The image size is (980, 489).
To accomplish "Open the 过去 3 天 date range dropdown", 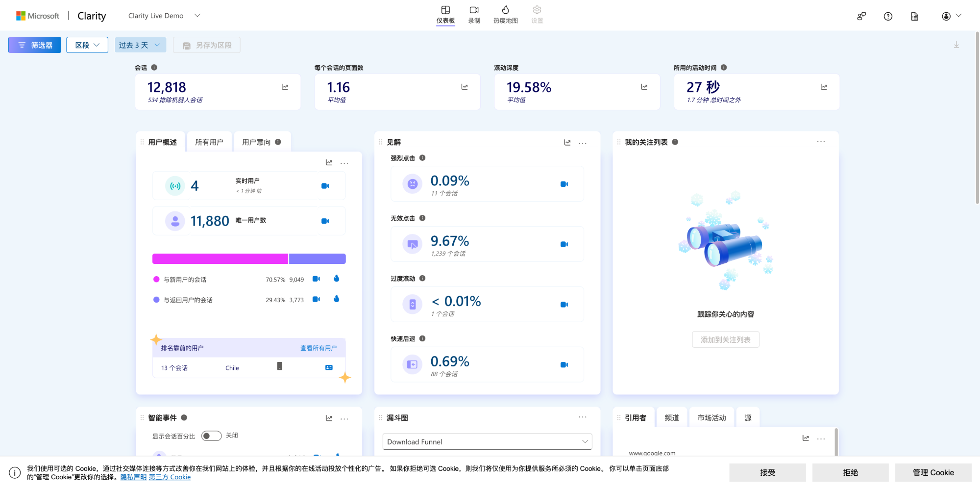I will pos(140,45).
